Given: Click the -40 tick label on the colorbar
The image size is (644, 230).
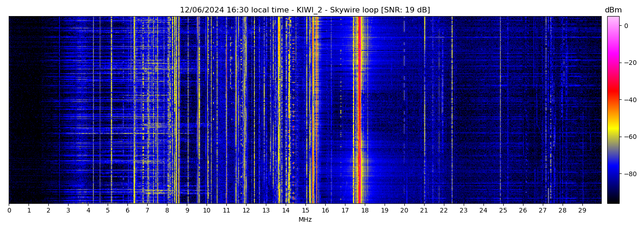Looking at the screenshot, I should pos(629,100).
